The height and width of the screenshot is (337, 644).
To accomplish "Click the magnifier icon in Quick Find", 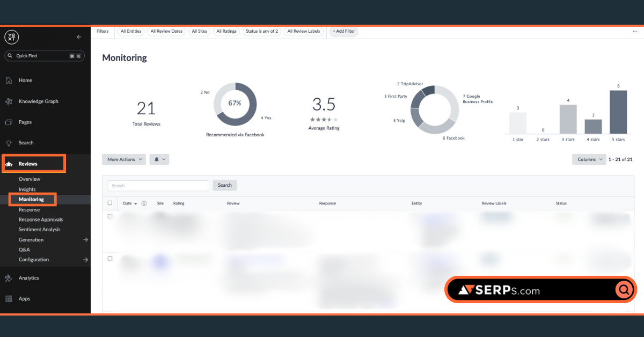I will click(10, 56).
